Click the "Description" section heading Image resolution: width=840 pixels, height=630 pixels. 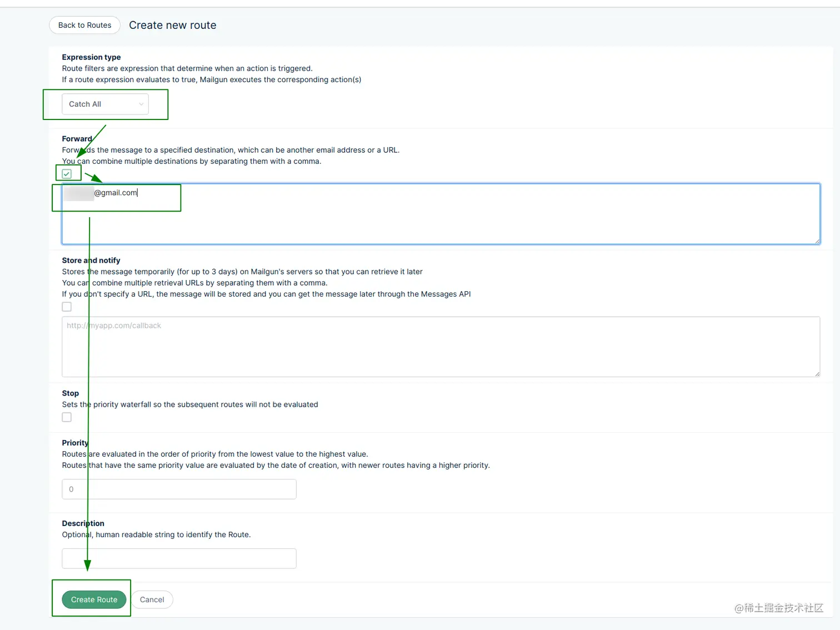pyautogui.click(x=83, y=523)
